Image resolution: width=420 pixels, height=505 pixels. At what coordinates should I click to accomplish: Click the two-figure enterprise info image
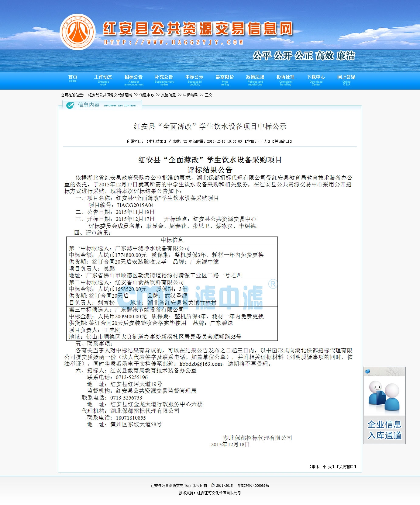(384, 396)
